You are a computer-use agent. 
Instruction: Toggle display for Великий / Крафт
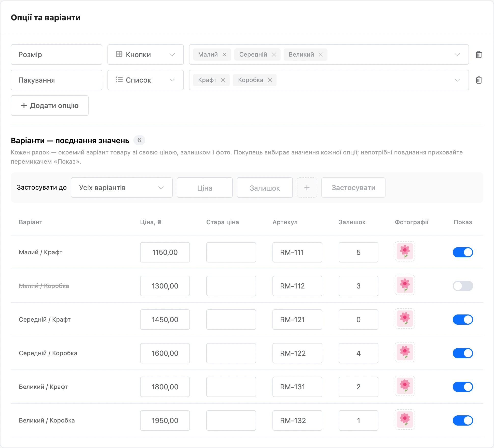(463, 387)
